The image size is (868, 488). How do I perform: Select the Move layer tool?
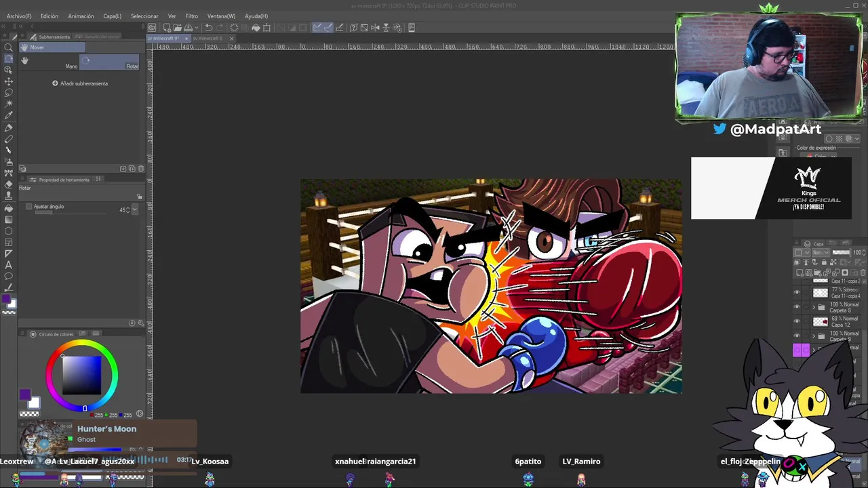click(x=9, y=81)
